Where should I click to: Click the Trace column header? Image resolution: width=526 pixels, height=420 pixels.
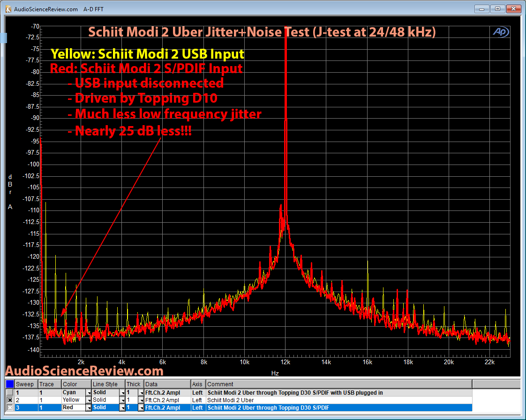50,384
